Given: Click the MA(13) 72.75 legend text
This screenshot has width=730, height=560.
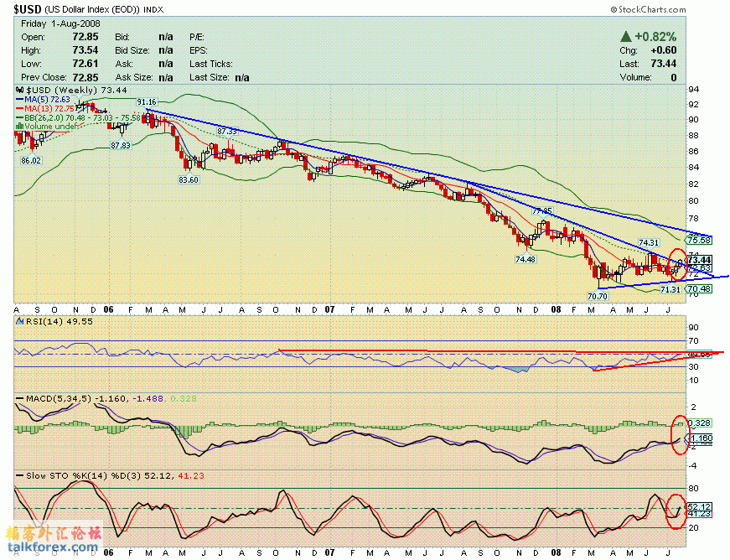Looking at the screenshot, I should (49, 109).
